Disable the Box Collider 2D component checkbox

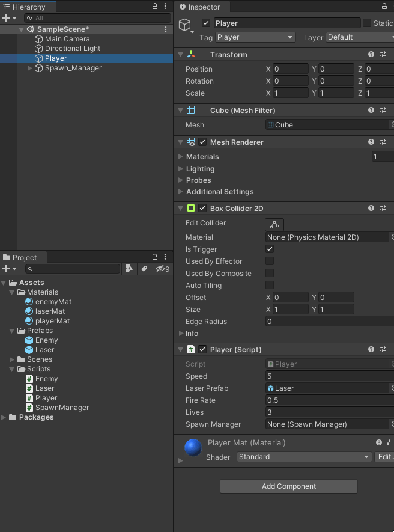(x=202, y=209)
